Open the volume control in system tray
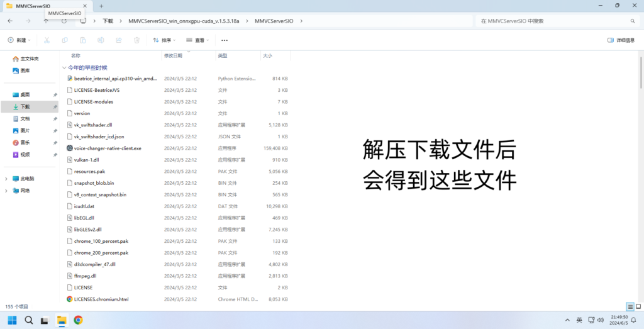This screenshot has height=329, width=644. click(601, 320)
